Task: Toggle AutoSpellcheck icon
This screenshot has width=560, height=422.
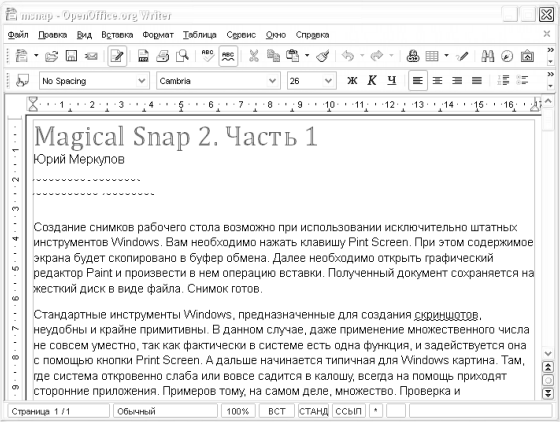Action: [x=228, y=56]
